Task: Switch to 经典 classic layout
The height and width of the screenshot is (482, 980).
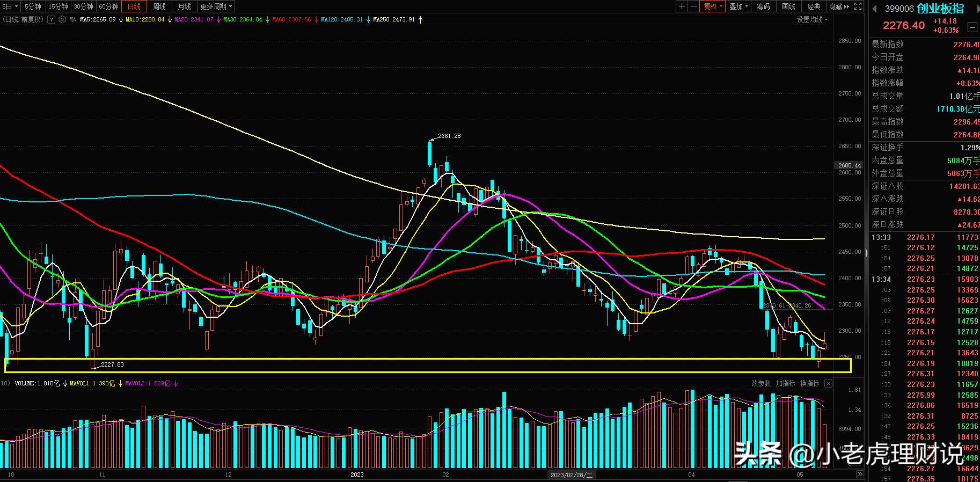Action: pyautogui.click(x=814, y=6)
